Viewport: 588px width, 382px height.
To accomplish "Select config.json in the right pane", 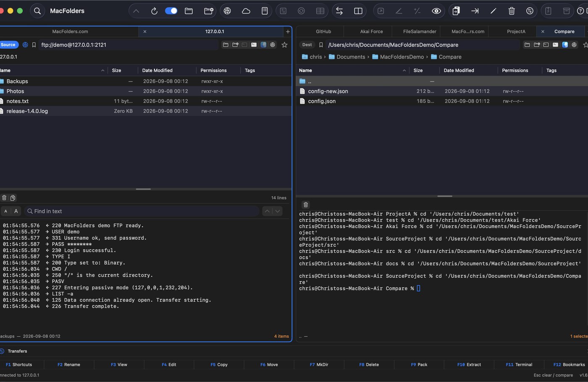I will [x=442, y=101].
